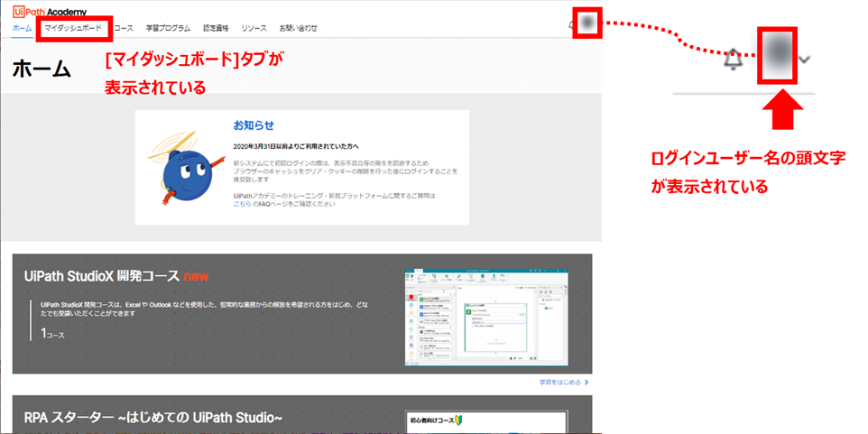Click the RPA スターター course title

pos(154,418)
